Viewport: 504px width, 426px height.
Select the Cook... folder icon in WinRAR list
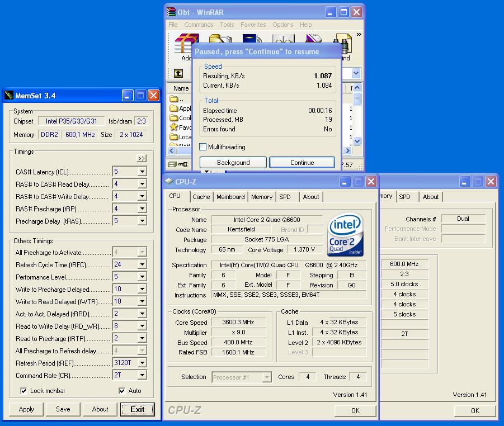tap(174, 117)
